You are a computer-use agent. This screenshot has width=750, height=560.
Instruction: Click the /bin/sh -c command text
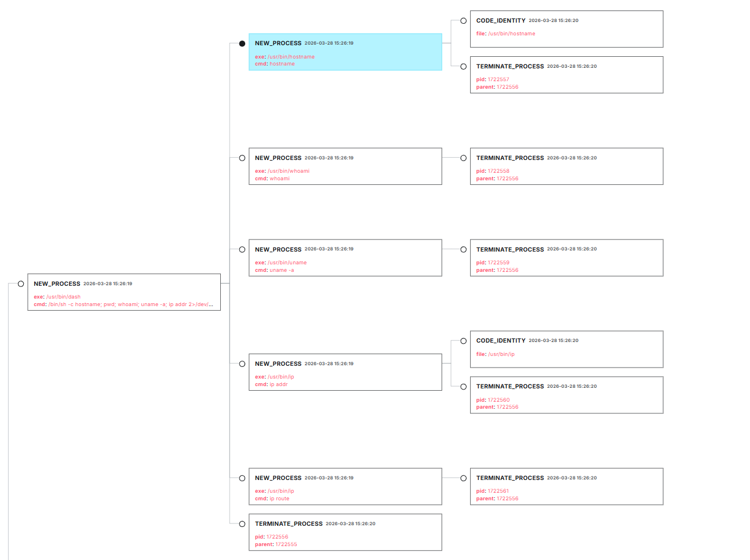[128, 304]
